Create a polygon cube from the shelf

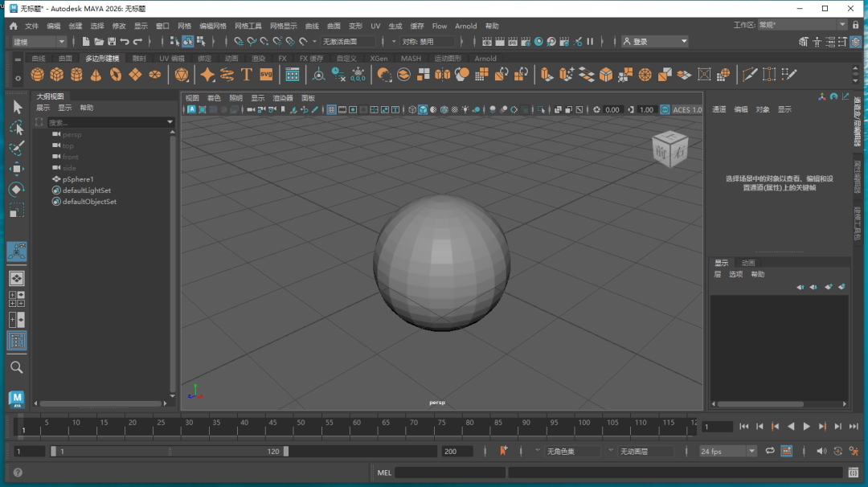point(57,75)
